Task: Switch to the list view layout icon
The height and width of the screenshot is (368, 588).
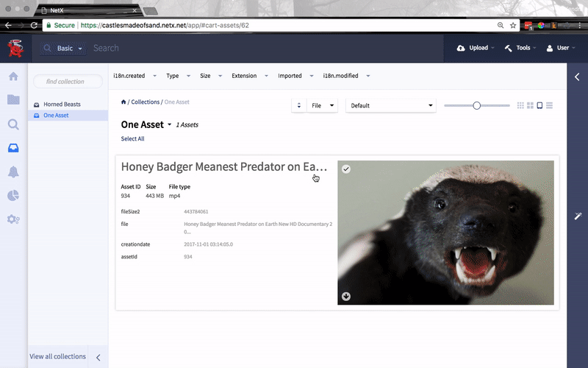Action: click(550, 105)
